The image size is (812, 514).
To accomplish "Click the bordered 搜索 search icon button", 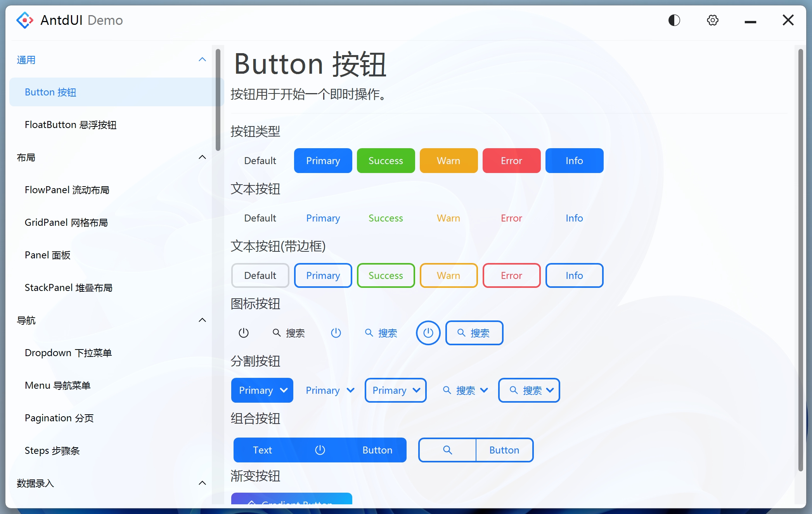I will coord(474,333).
